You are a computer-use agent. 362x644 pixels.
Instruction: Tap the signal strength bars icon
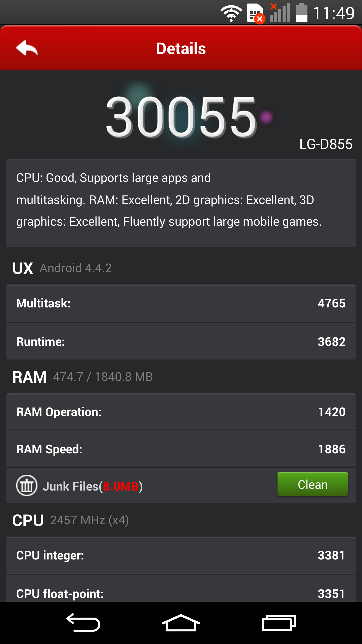click(x=280, y=13)
